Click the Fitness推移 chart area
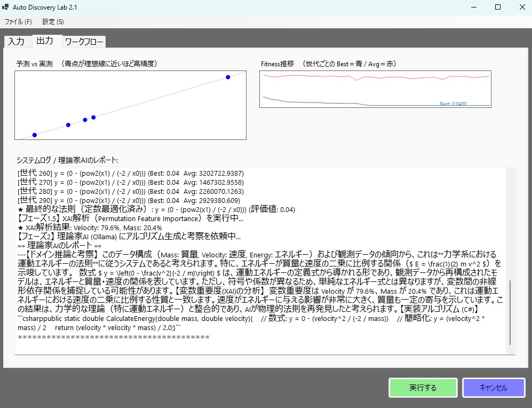Screen dimensions: 532x408 375,89
